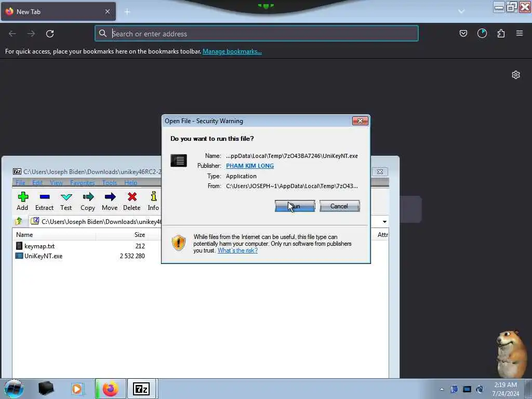Open the black folder taskbar icon
The height and width of the screenshot is (399, 532).
click(46, 389)
